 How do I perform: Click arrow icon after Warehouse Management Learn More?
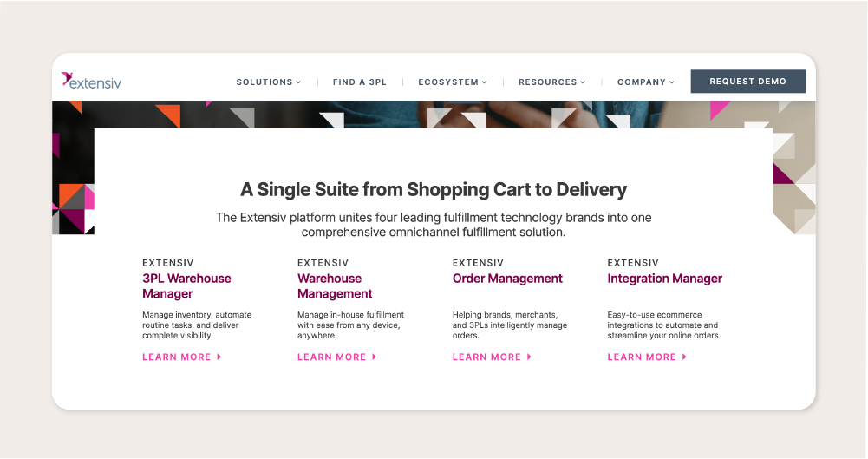click(375, 357)
